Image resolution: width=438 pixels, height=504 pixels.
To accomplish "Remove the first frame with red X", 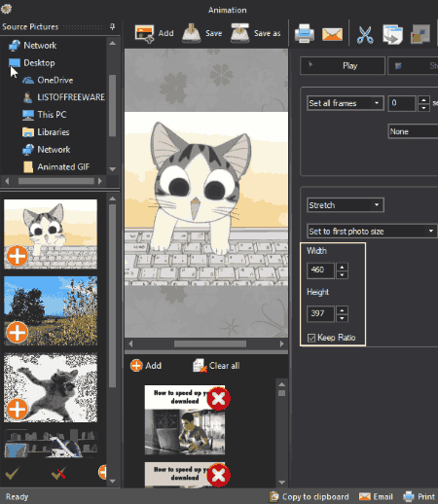I will click(x=219, y=399).
